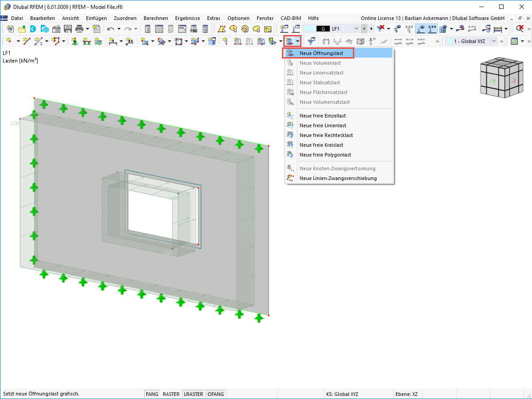
Task: Click the search with red X icon
Action: tap(519, 29)
